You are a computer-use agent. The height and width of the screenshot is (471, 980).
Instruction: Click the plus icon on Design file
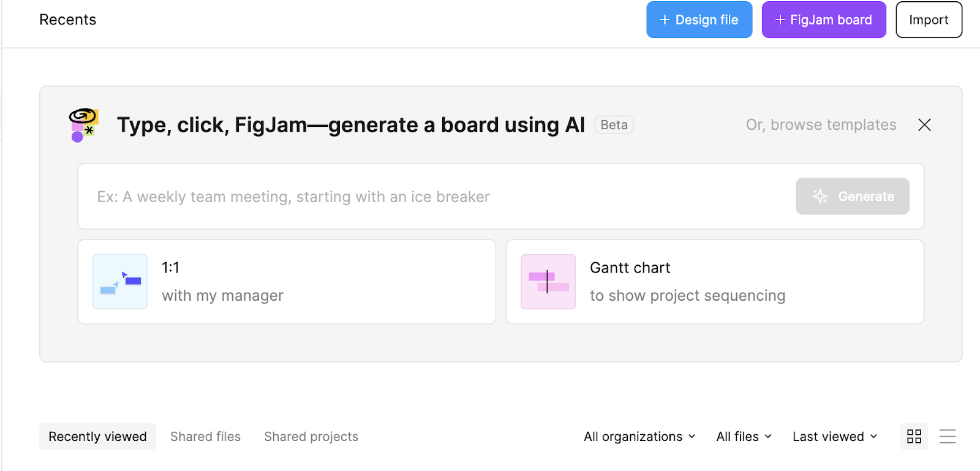[x=663, y=19]
